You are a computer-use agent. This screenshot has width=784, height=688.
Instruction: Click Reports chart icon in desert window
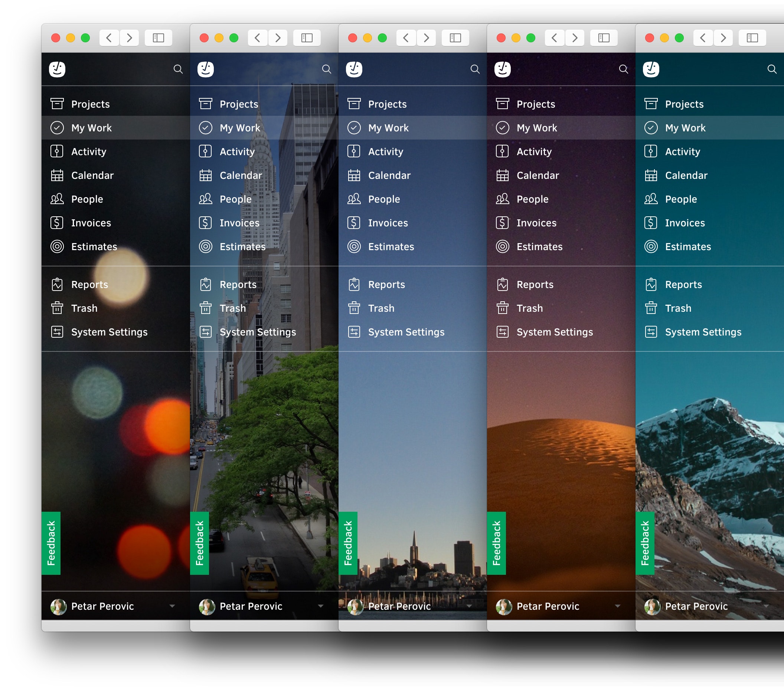[x=503, y=284]
